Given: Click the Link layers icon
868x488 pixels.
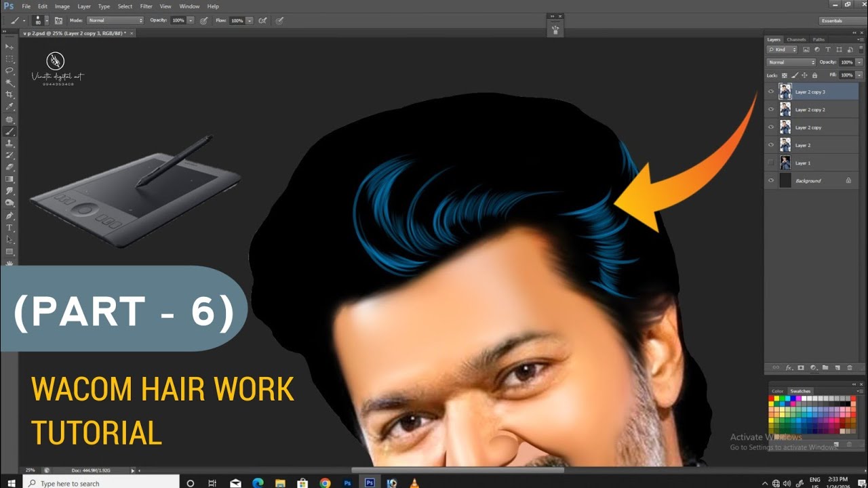Looking at the screenshot, I should tap(776, 367).
